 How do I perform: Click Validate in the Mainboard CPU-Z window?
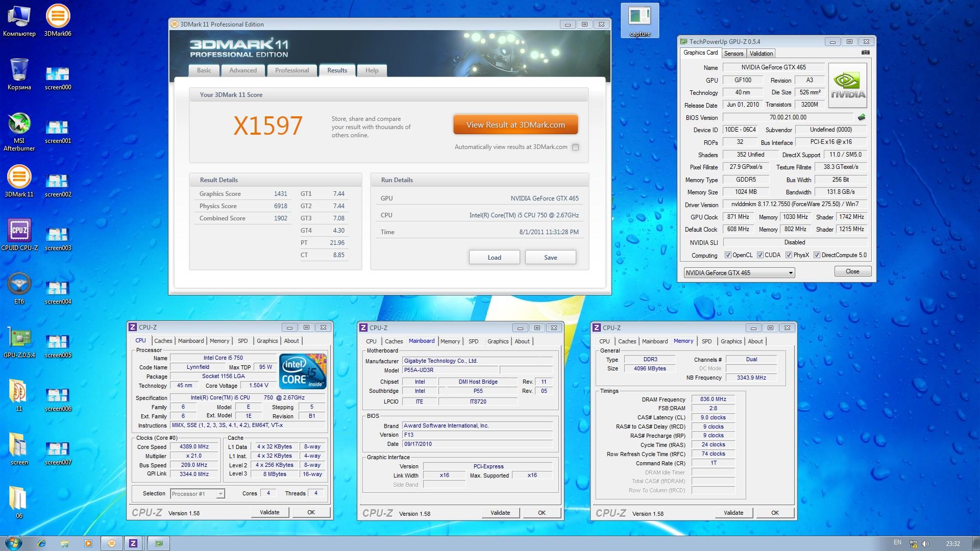[500, 513]
